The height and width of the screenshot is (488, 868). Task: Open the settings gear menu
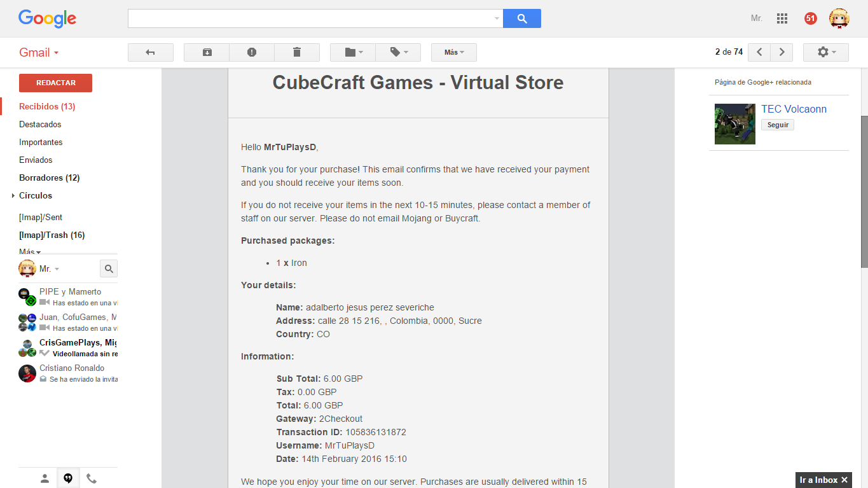[x=826, y=52]
